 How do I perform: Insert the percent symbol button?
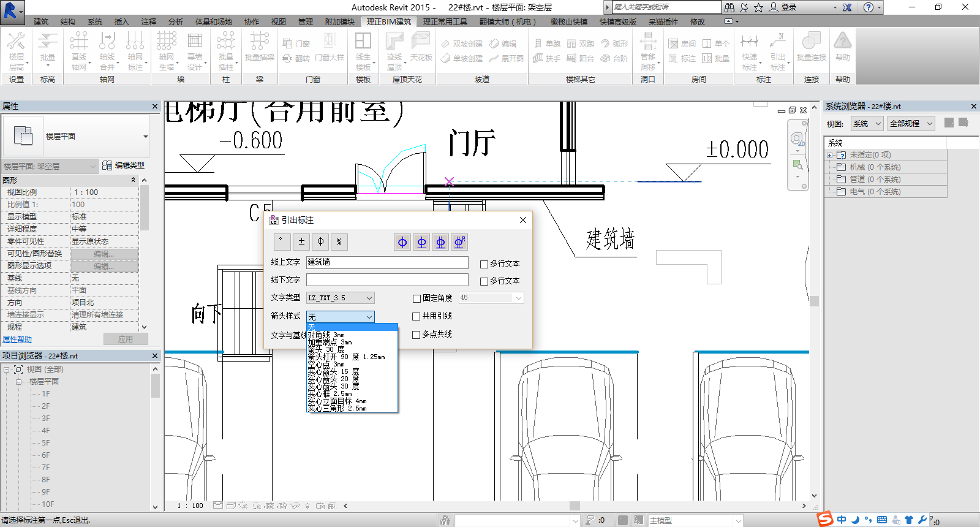339,241
